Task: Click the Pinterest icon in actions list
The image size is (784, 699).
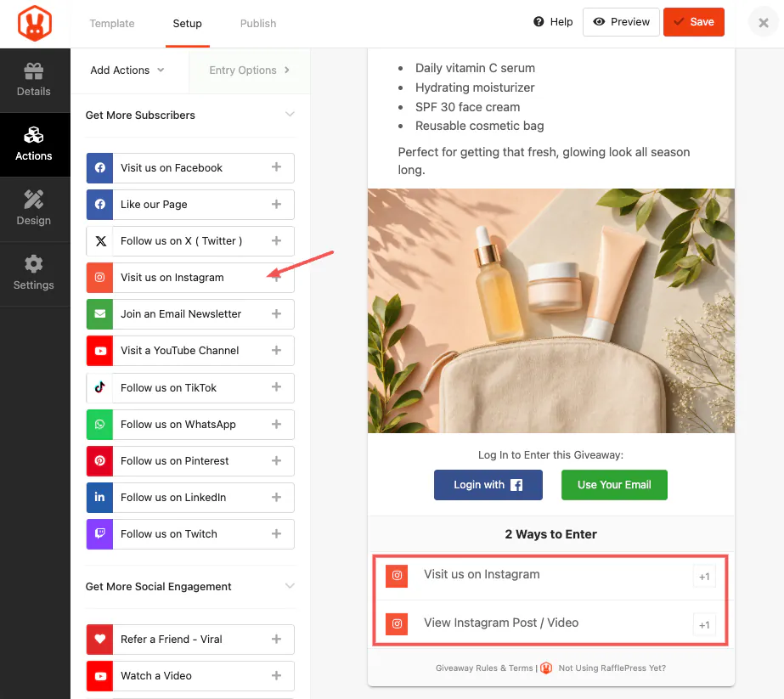Action: coord(100,461)
